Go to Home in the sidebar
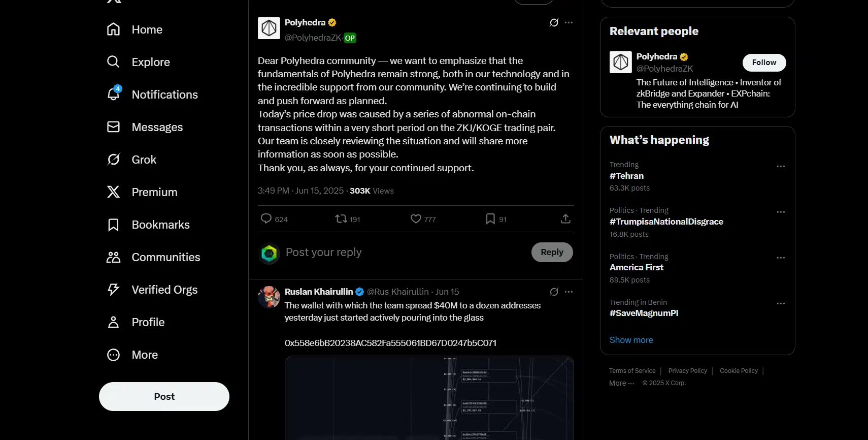The width and height of the screenshot is (868, 440). point(135,29)
